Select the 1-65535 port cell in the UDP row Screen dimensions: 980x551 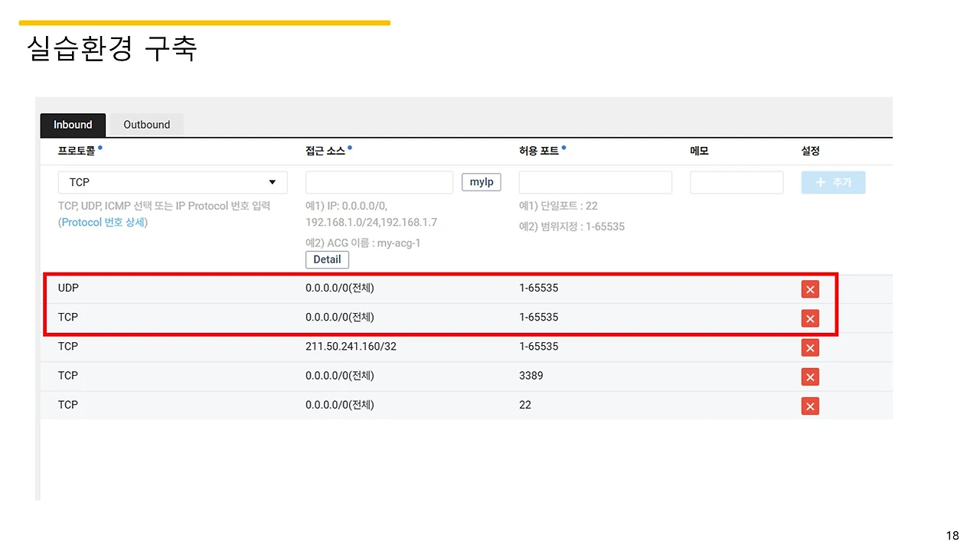pos(539,289)
